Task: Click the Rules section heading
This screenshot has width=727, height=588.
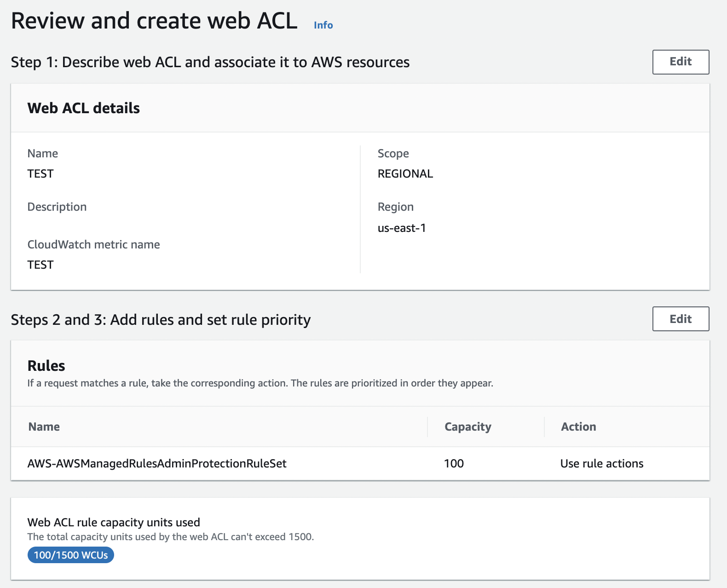Action: pos(46,366)
